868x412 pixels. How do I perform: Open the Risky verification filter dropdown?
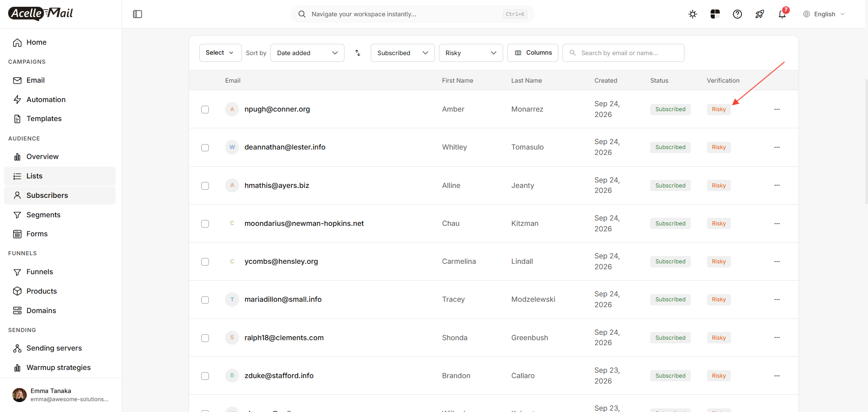point(471,53)
